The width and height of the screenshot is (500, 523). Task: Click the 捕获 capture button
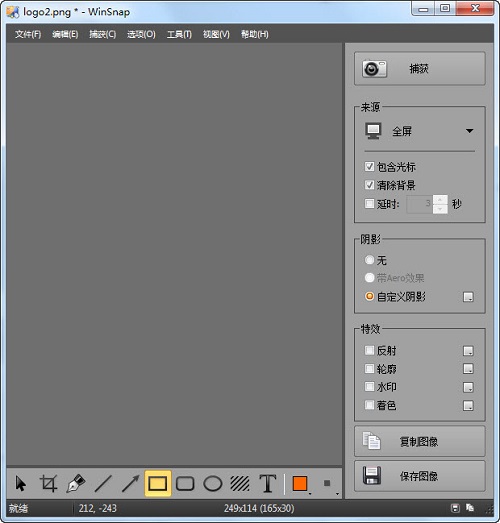click(419, 68)
